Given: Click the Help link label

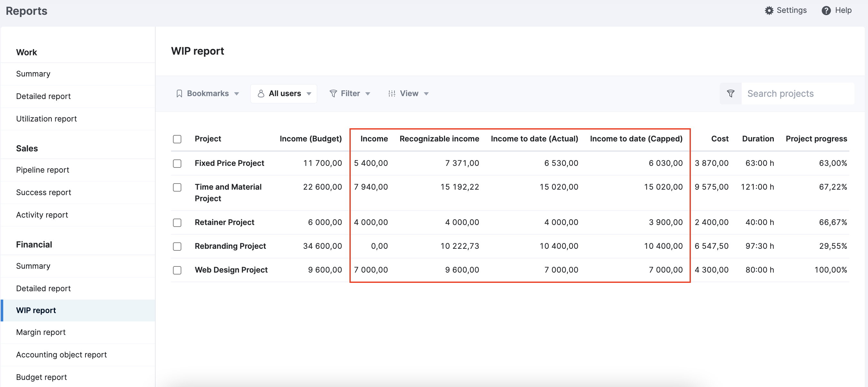Looking at the screenshot, I should (x=843, y=10).
